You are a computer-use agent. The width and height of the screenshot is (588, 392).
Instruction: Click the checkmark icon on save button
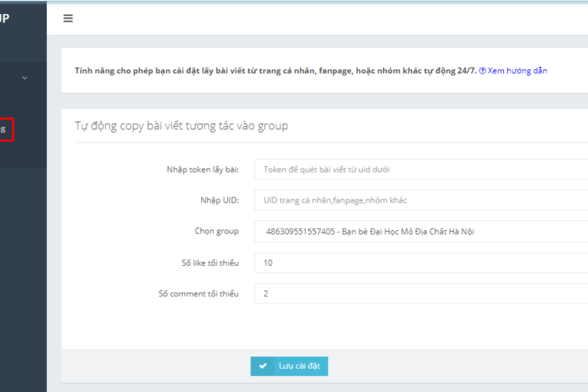point(263,367)
